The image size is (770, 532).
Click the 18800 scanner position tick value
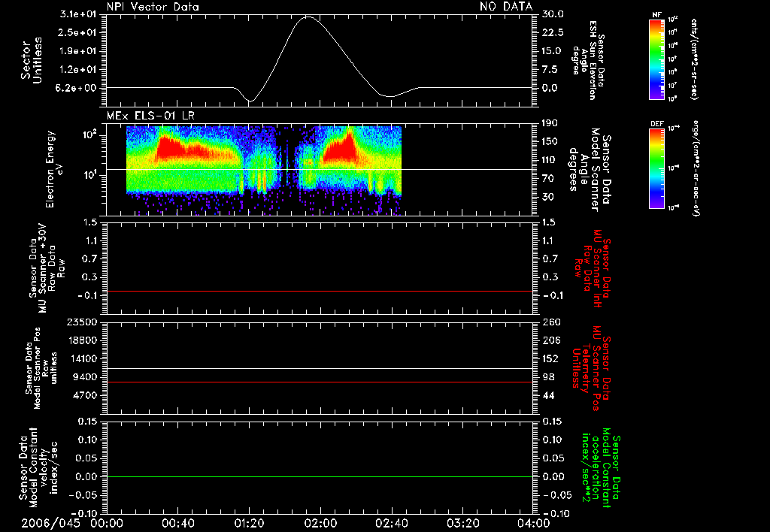coord(81,340)
